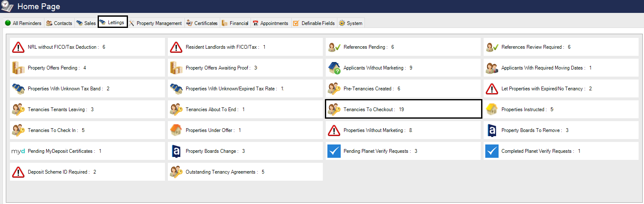The image size is (644, 204).
Task: Go to the Financial tab
Action: pyautogui.click(x=235, y=23)
